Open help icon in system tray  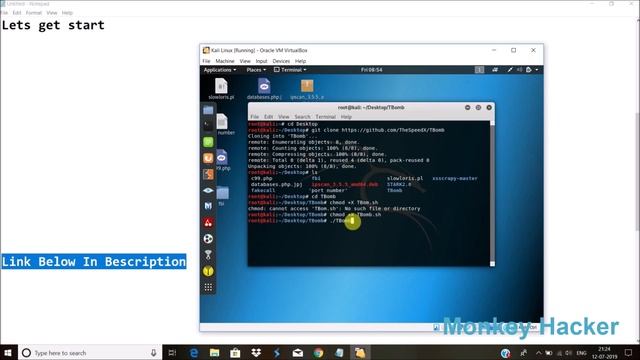pos(505,353)
